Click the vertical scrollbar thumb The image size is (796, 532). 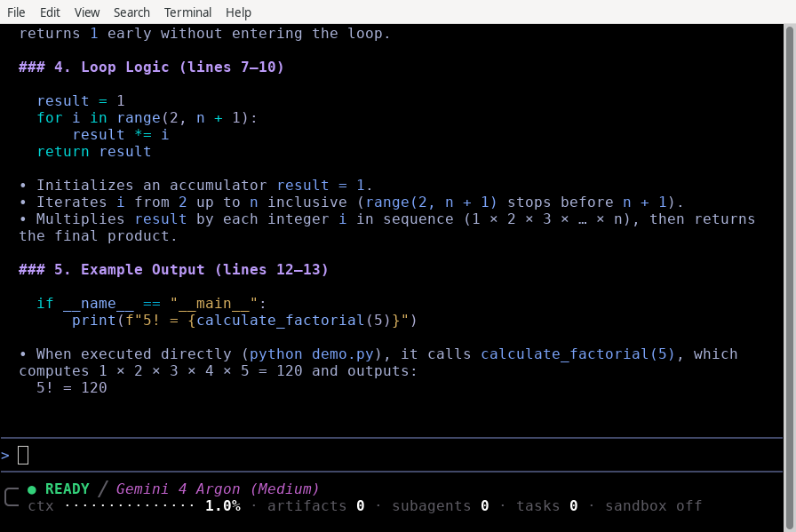pyautogui.click(x=790, y=277)
